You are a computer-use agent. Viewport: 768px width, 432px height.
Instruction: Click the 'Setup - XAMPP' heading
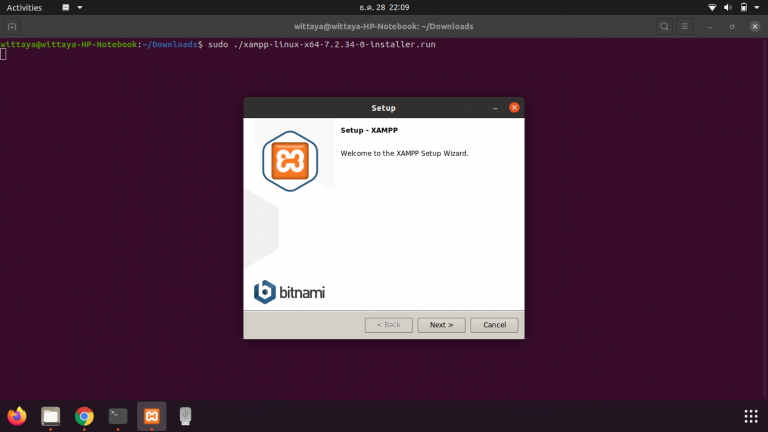pyautogui.click(x=369, y=130)
